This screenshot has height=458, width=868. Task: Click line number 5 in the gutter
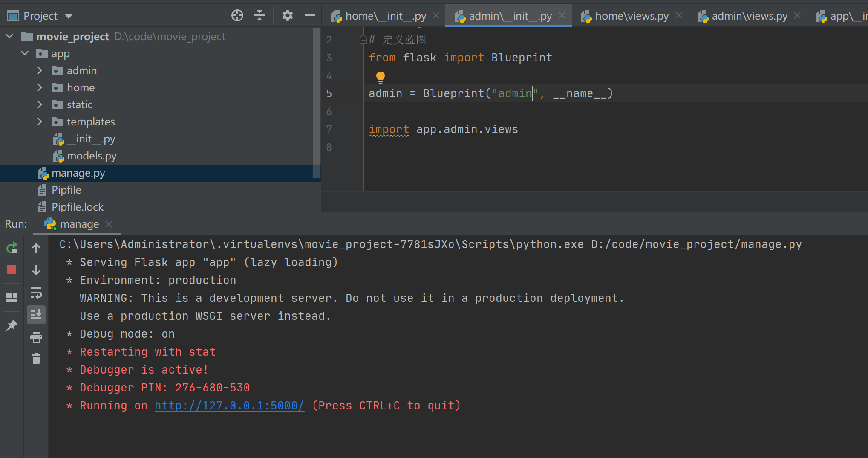point(329,93)
